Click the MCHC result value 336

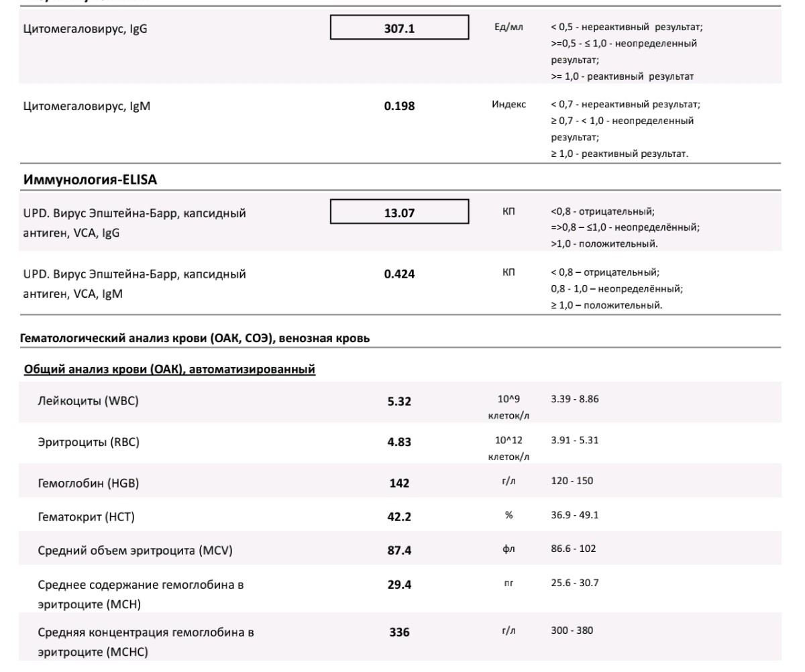point(399,632)
